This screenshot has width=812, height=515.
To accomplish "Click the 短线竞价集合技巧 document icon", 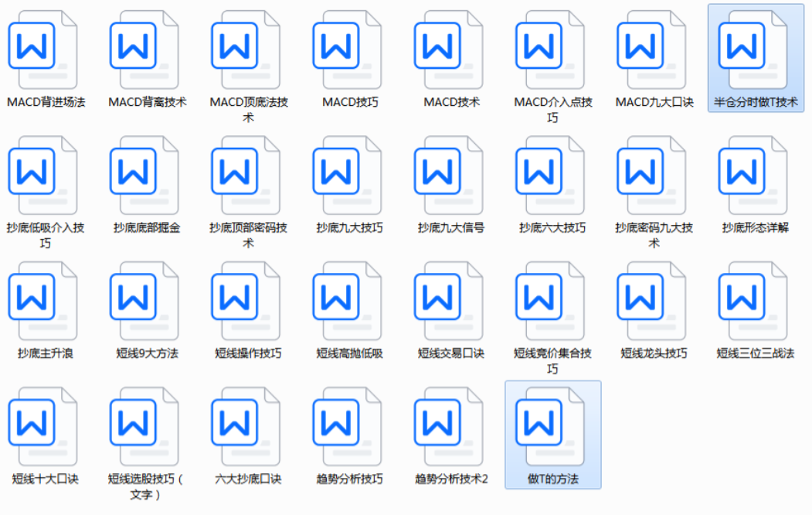I will click(551, 301).
